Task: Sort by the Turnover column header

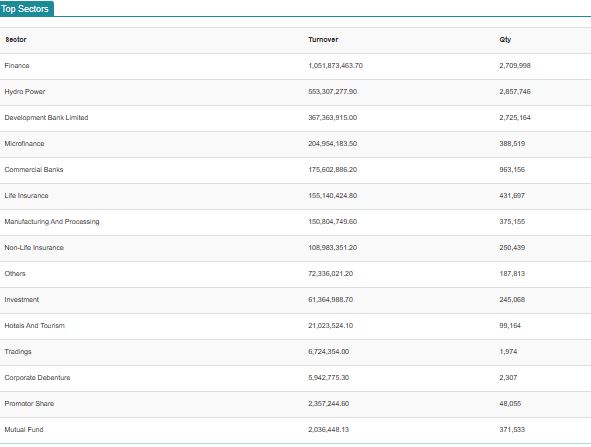Action: point(323,40)
